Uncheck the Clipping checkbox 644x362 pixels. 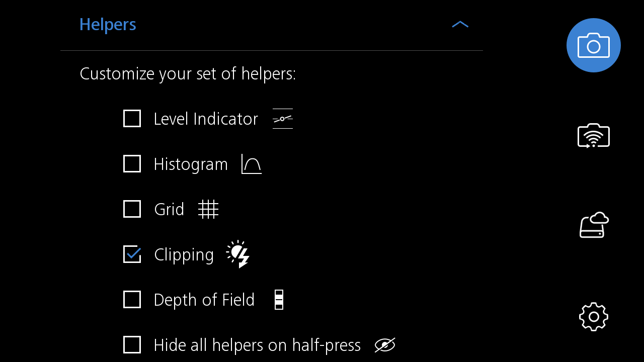click(132, 254)
